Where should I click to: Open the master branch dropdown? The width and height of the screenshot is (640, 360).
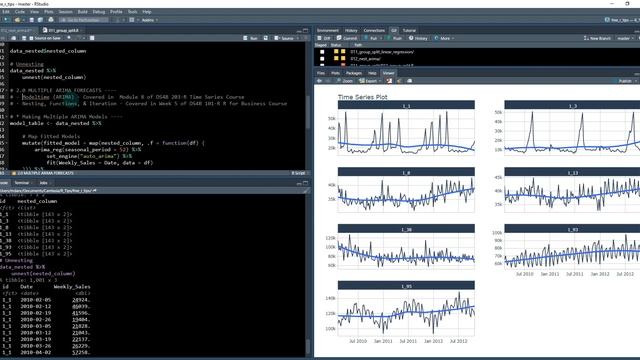point(625,38)
